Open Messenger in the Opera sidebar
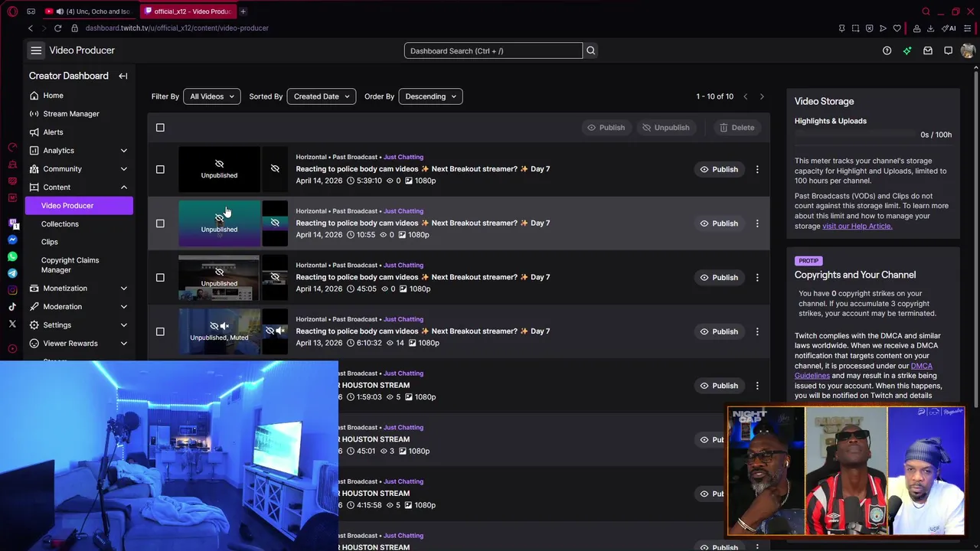The image size is (980, 551). pos(12,240)
